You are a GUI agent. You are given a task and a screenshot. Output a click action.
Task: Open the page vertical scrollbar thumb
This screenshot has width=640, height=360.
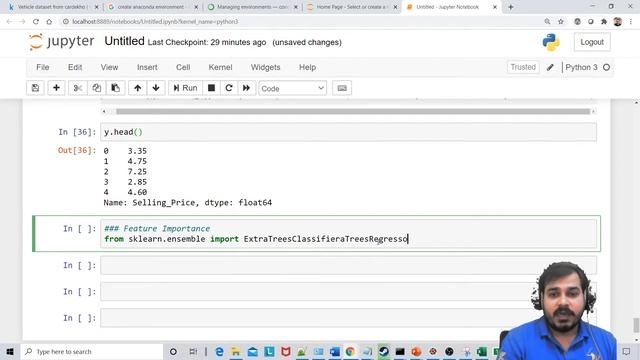[x=636, y=325]
